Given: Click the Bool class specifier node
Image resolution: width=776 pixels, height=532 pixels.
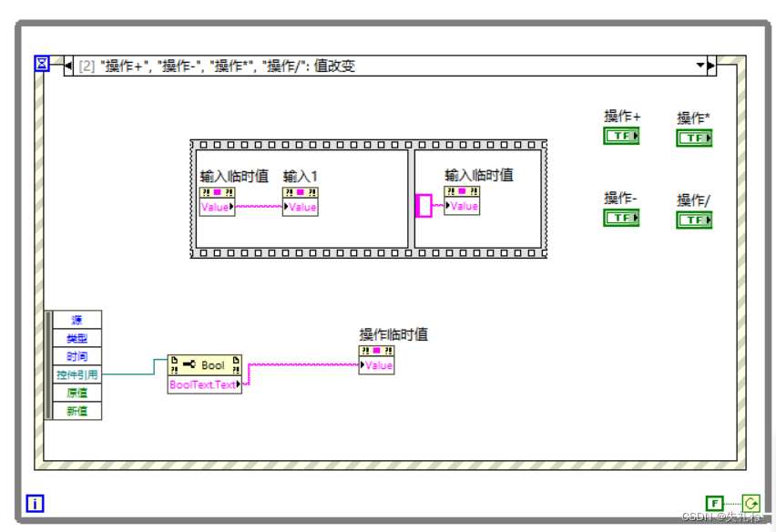Looking at the screenshot, I should [204, 366].
